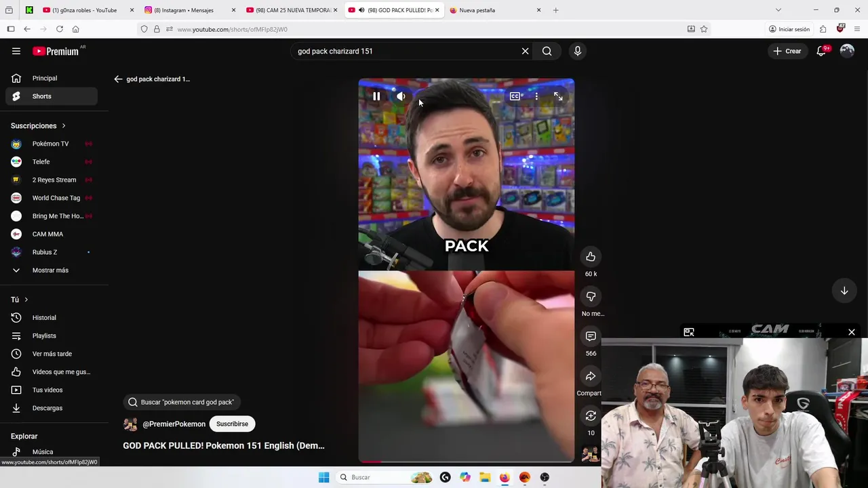Viewport: 868px width, 488px height.
Task: Open the list all tabs dropdown
Action: (x=778, y=10)
